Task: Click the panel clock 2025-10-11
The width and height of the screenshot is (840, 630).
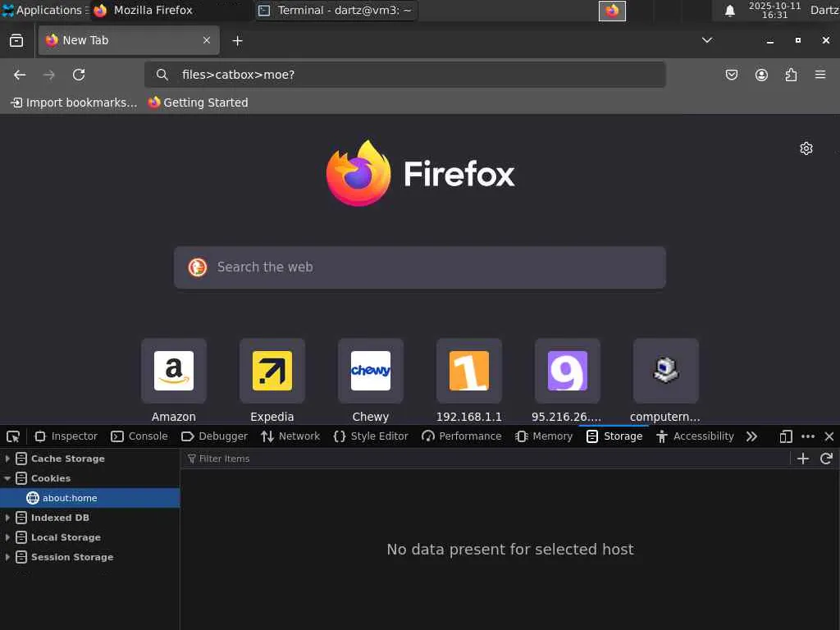Action: coord(774,10)
